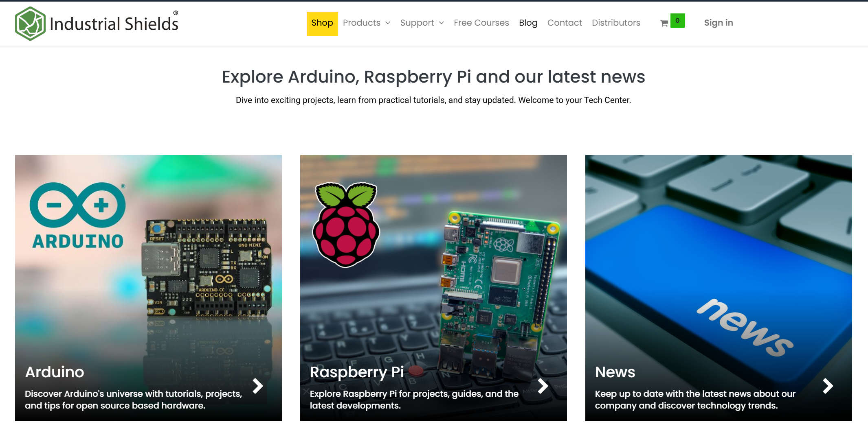Go to Free Courses page
This screenshot has height=424, width=868.
coord(481,23)
